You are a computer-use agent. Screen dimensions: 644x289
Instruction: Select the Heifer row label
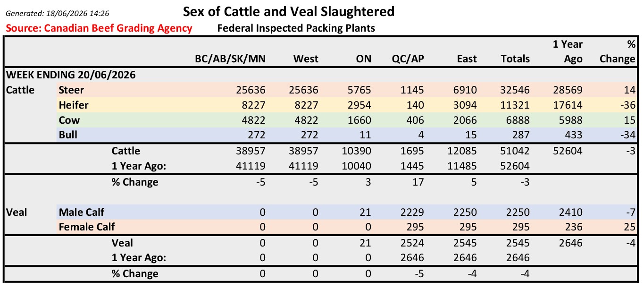[x=74, y=105]
